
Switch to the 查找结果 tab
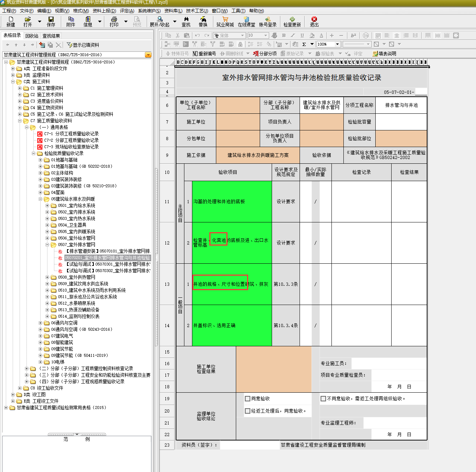51,36
